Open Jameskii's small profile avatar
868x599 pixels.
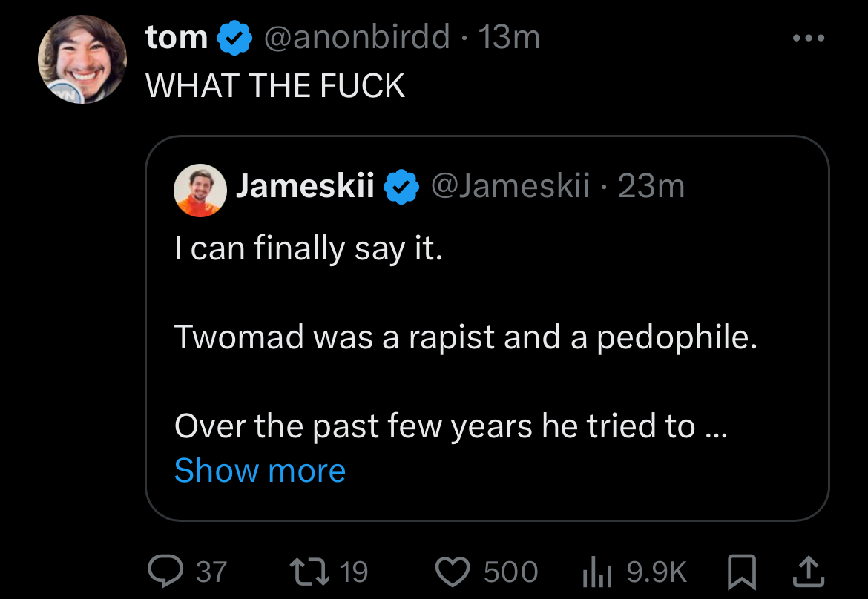(200, 190)
